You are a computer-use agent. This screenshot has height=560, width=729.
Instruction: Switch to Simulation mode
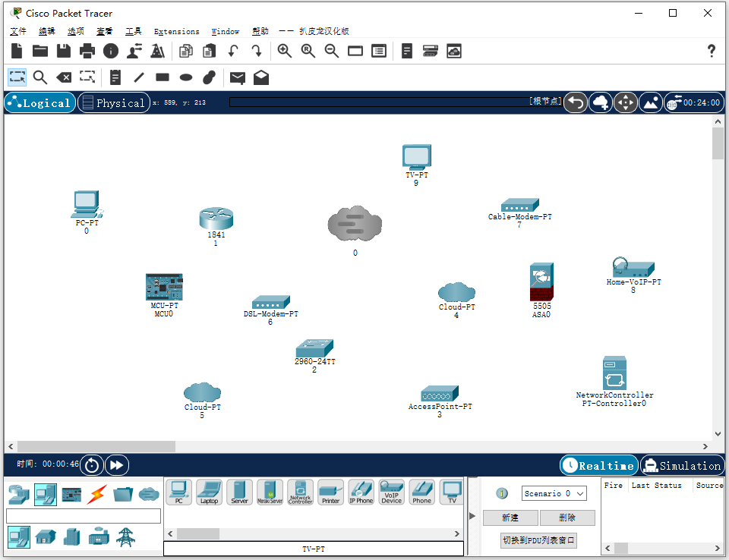click(682, 464)
